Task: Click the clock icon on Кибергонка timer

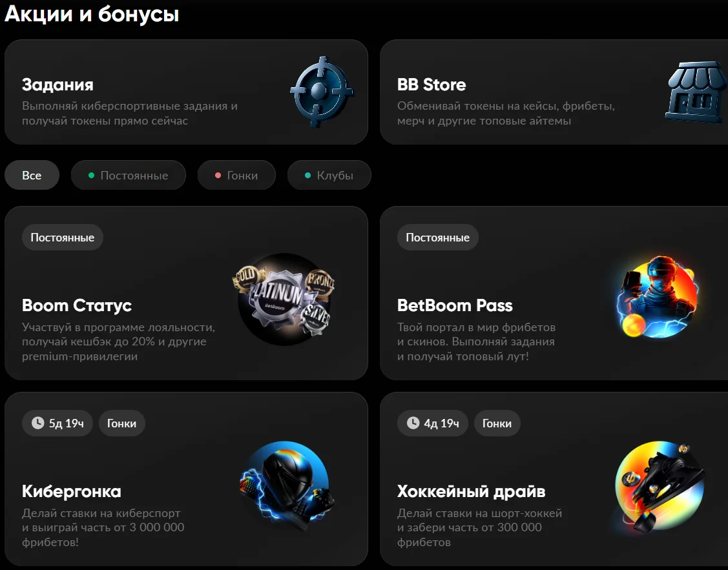Action: [38, 423]
